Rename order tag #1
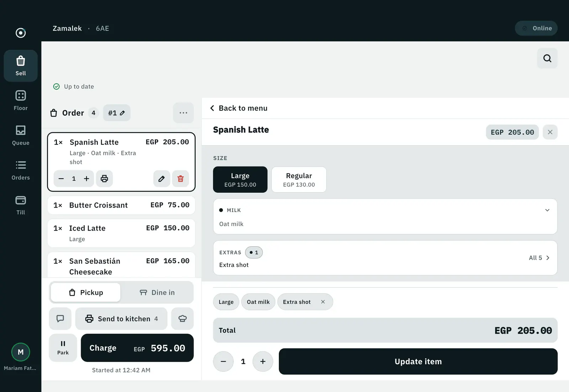Image resolution: width=569 pixels, height=392 pixels. [117, 113]
